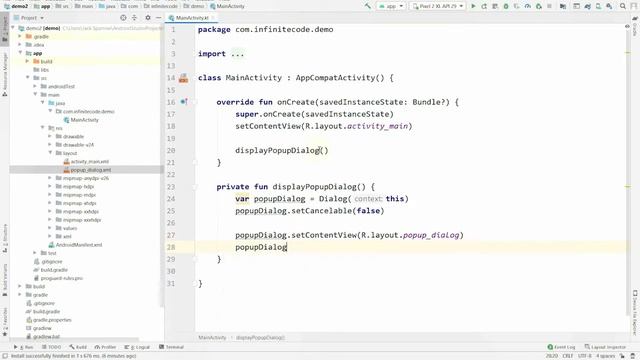
Task: Open the AVD Manager icon
Action: pos(598,6)
